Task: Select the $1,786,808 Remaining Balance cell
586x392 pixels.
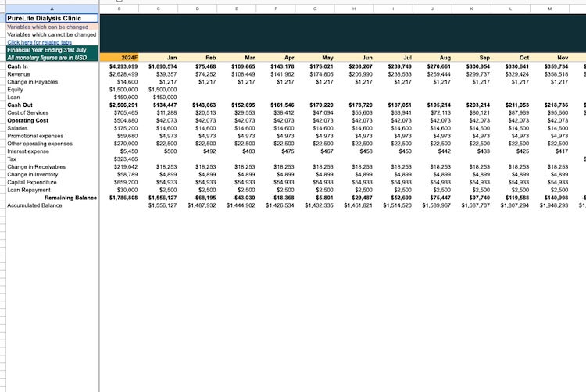Action: click(119, 198)
